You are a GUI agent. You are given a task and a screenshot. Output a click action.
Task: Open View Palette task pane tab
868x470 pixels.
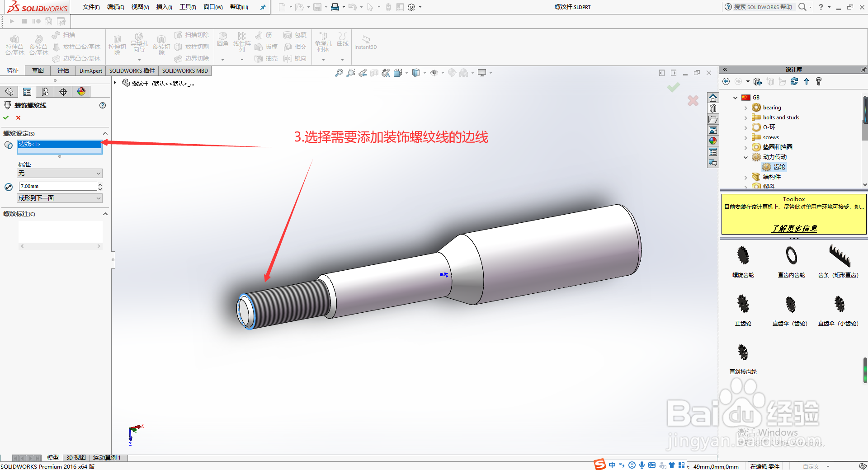coord(713,130)
